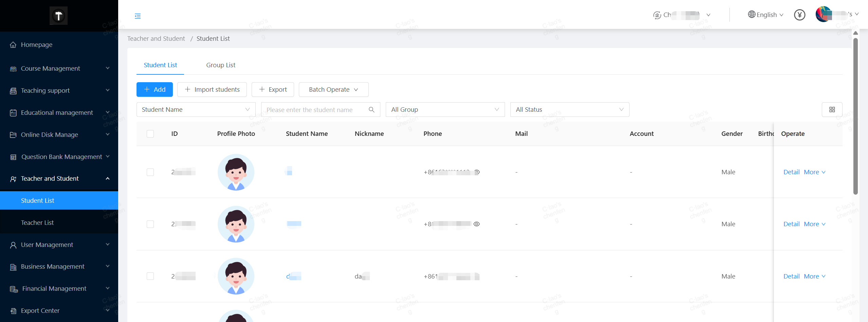
Task: Click the T logo in sidebar
Action: [58, 16]
